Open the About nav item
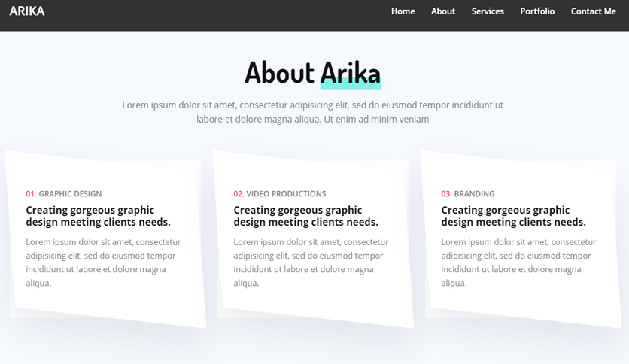This screenshot has height=364, width=629. [443, 11]
